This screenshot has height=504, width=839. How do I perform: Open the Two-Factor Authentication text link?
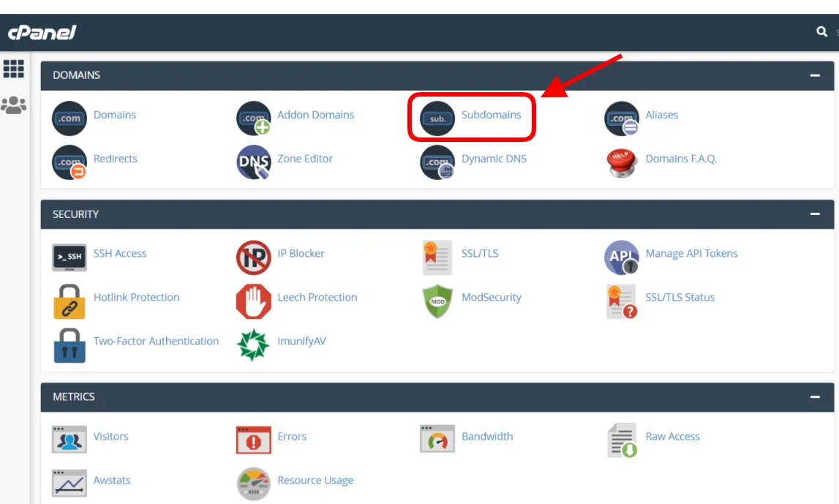(157, 341)
